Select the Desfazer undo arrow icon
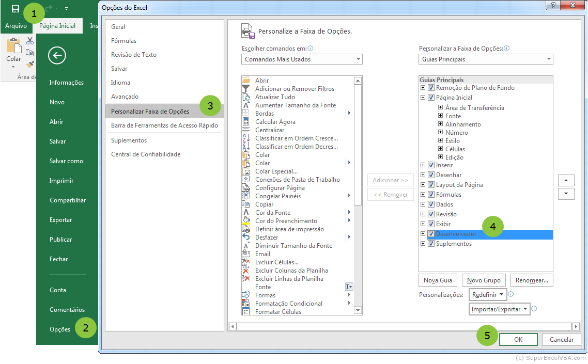588x364 pixels. click(x=246, y=237)
